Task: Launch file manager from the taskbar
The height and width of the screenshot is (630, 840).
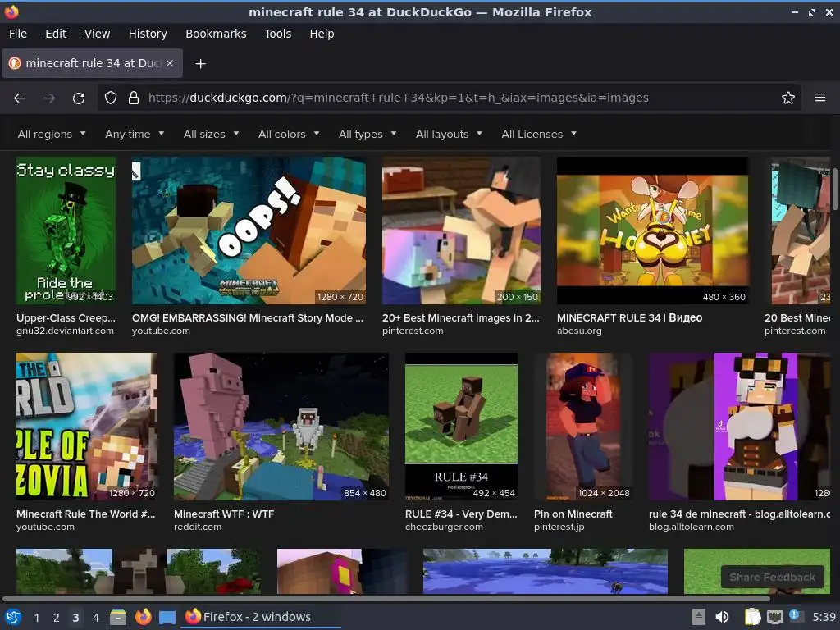Action: [x=118, y=617]
